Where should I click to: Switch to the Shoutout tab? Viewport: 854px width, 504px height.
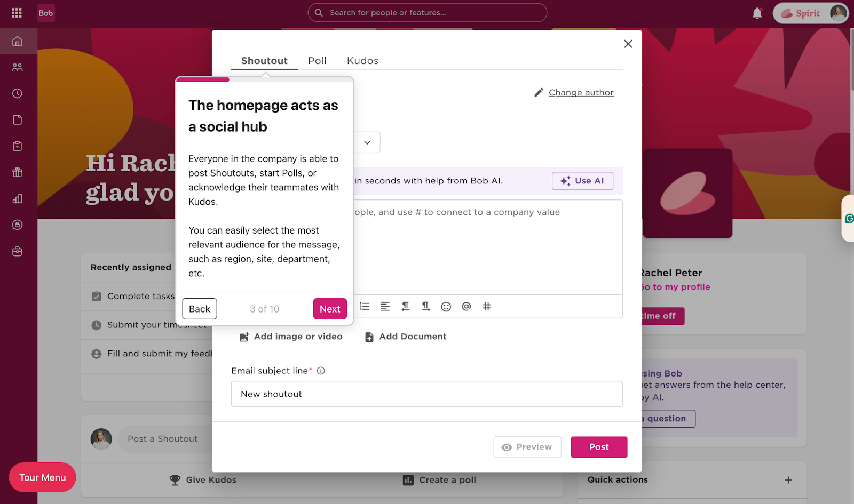pyautogui.click(x=264, y=61)
